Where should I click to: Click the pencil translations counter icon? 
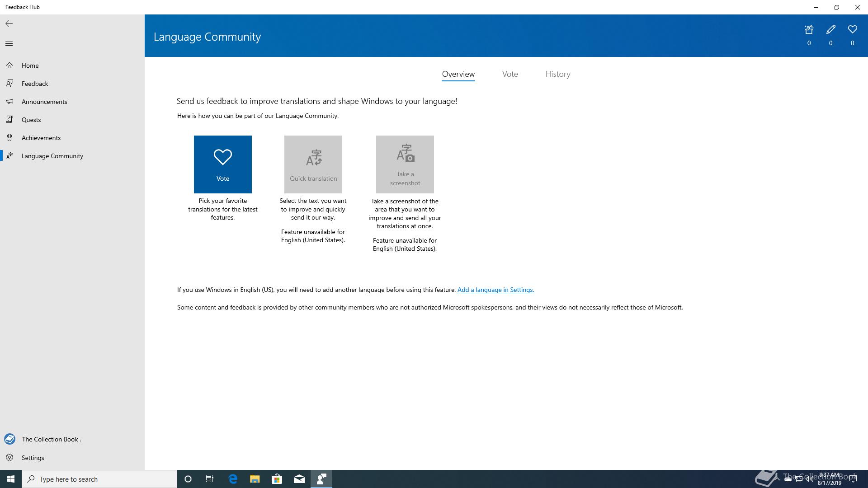pos(830,30)
